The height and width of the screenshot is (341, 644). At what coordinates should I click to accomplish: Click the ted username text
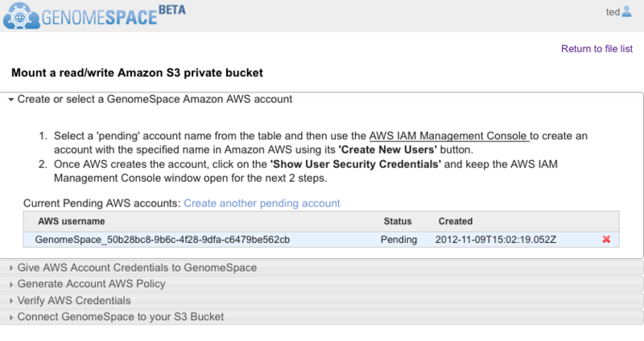tap(613, 12)
